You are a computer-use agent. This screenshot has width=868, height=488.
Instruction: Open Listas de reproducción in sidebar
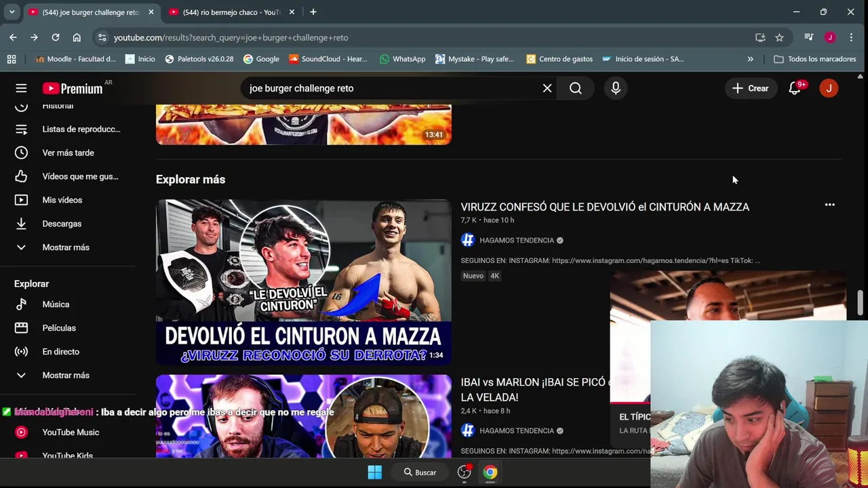pyautogui.click(x=68, y=129)
